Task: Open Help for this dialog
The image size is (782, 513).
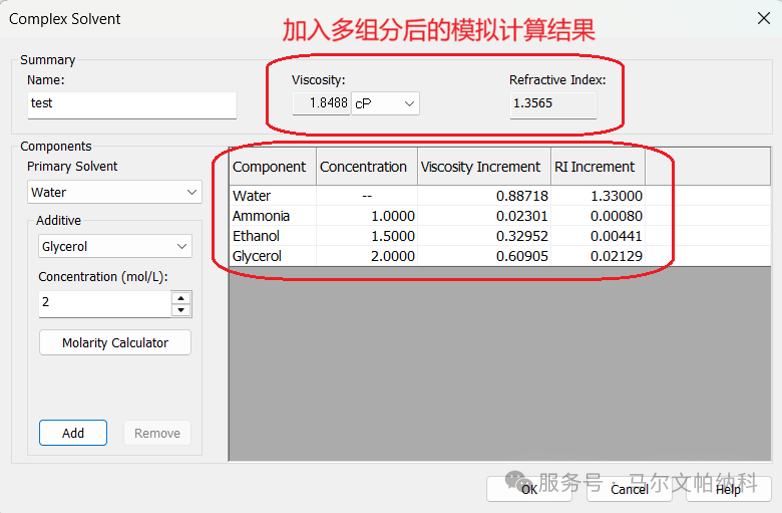Action: click(729, 489)
